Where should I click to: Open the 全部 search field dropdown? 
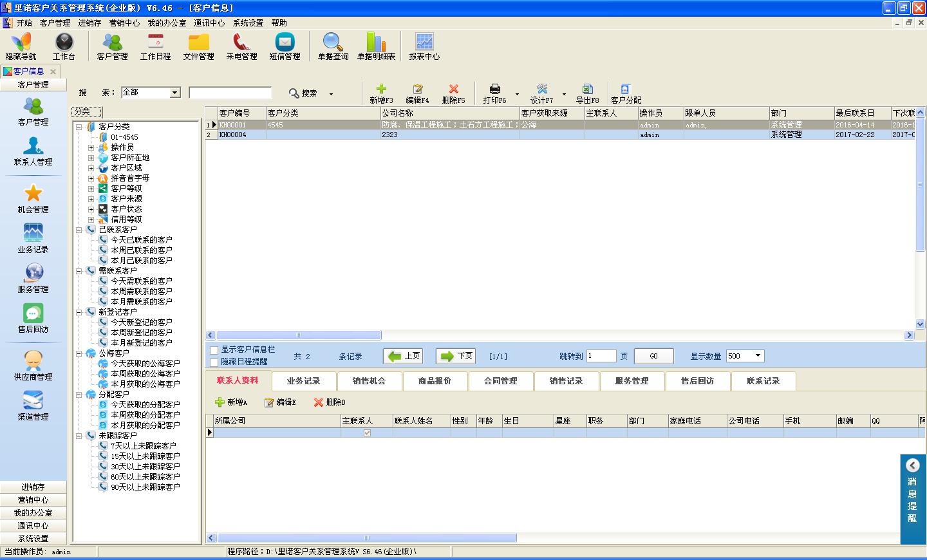pos(175,93)
